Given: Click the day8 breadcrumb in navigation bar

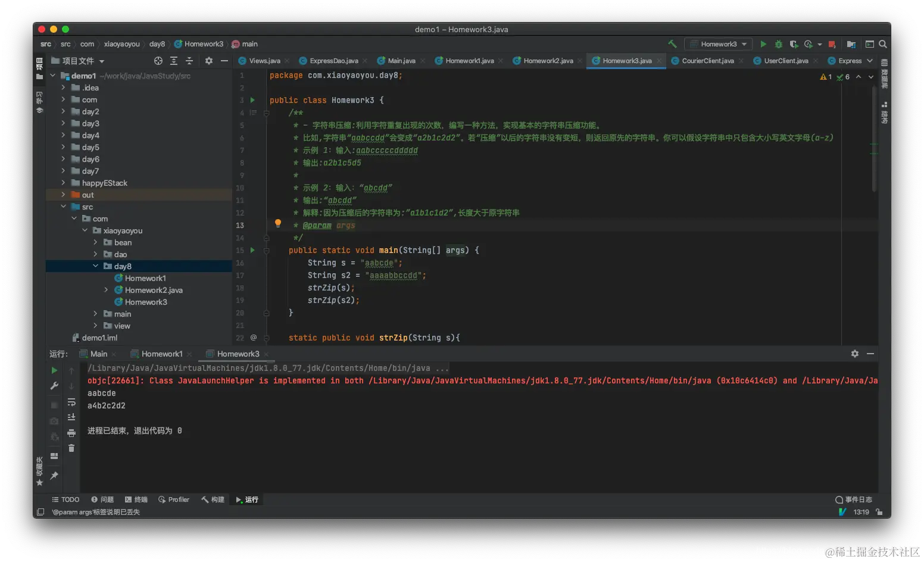Looking at the screenshot, I should [157, 44].
